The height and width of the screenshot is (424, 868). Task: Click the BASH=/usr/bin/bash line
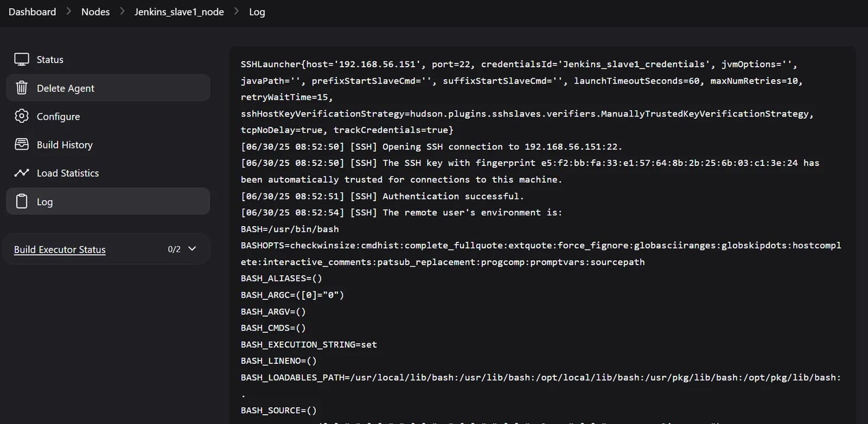(290, 229)
